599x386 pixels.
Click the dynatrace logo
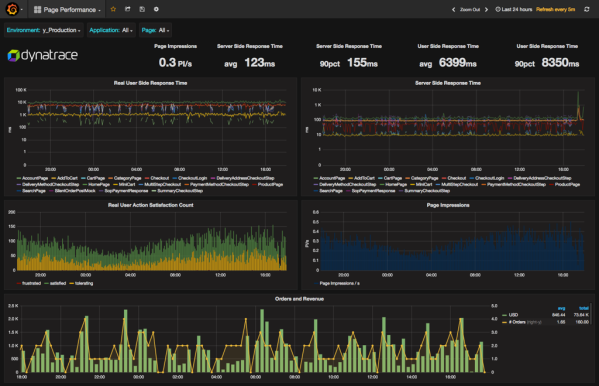pyautogui.click(x=42, y=55)
